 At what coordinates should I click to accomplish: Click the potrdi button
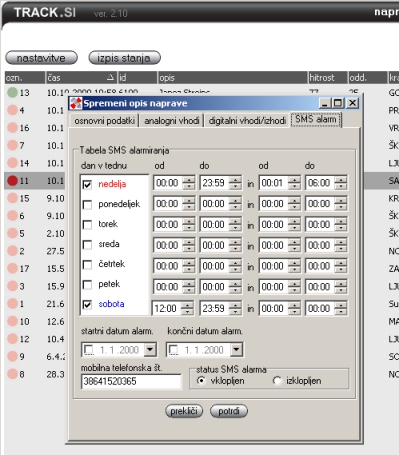pos(229,411)
